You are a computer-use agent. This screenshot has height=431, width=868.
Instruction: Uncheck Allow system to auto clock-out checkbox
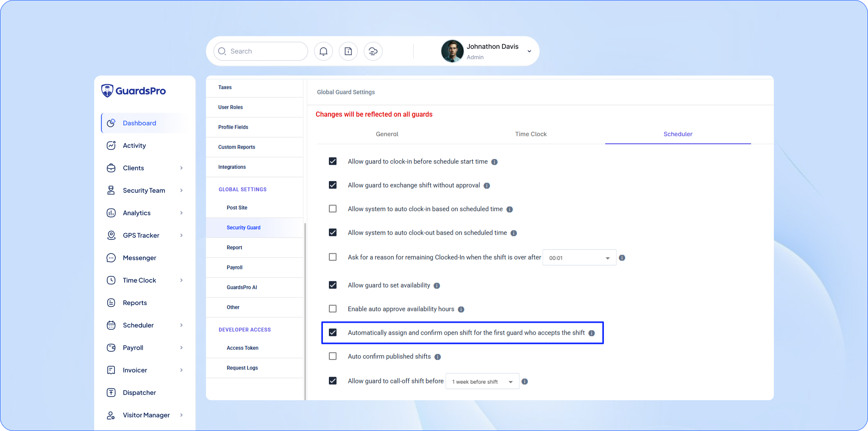click(333, 232)
